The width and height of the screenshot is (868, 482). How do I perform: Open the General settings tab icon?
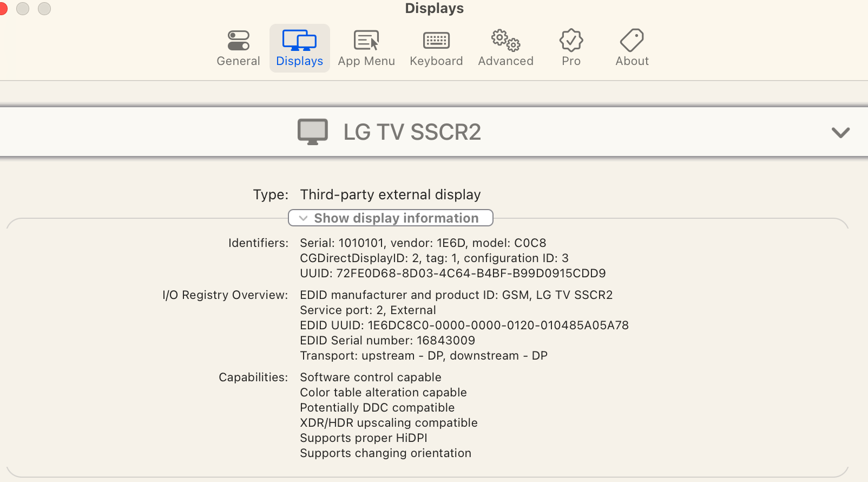coord(238,41)
